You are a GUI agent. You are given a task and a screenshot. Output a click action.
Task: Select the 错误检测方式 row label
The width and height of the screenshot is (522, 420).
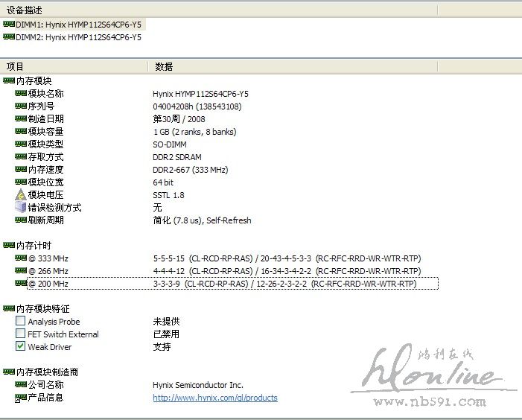54,208
